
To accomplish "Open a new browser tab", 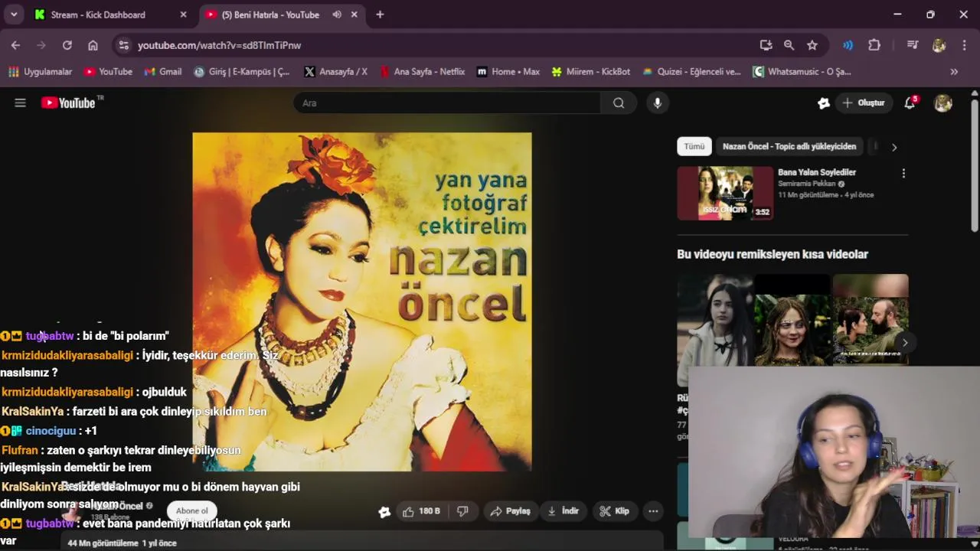I will point(380,15).
